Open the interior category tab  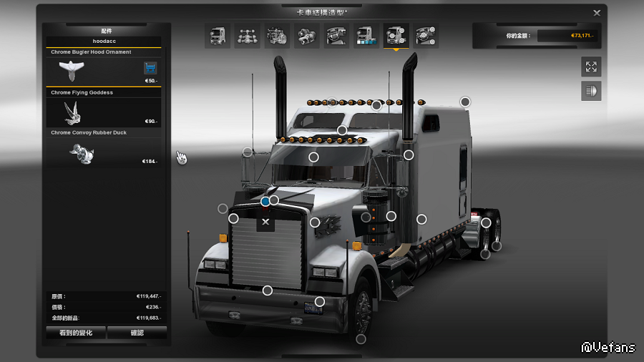click(336, 36)
